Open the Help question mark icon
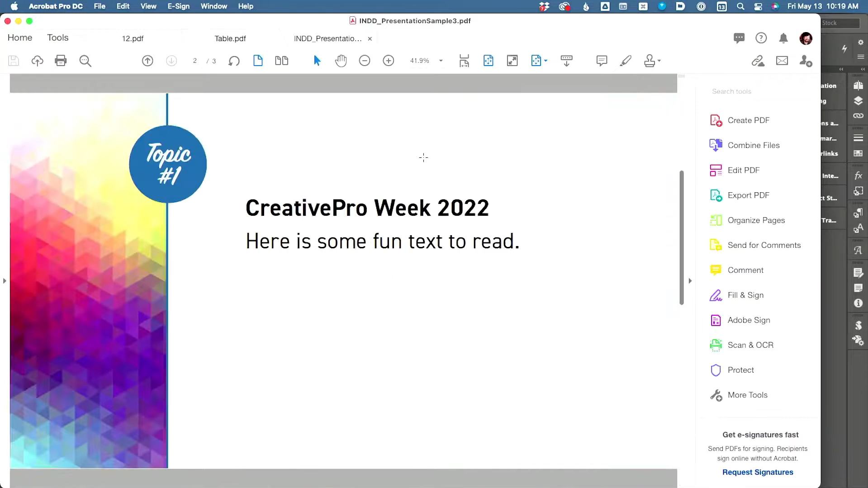This screenshot has width=868, height=488. click(x=761, y=38)
